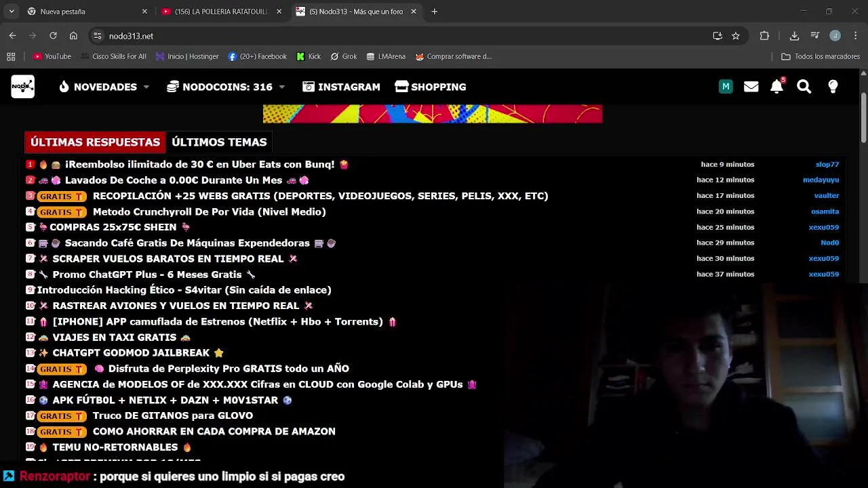This screenshot has width=868, height=488.
Task: Close the Nueva pestaña tab
Action: [x=144, y=12]
